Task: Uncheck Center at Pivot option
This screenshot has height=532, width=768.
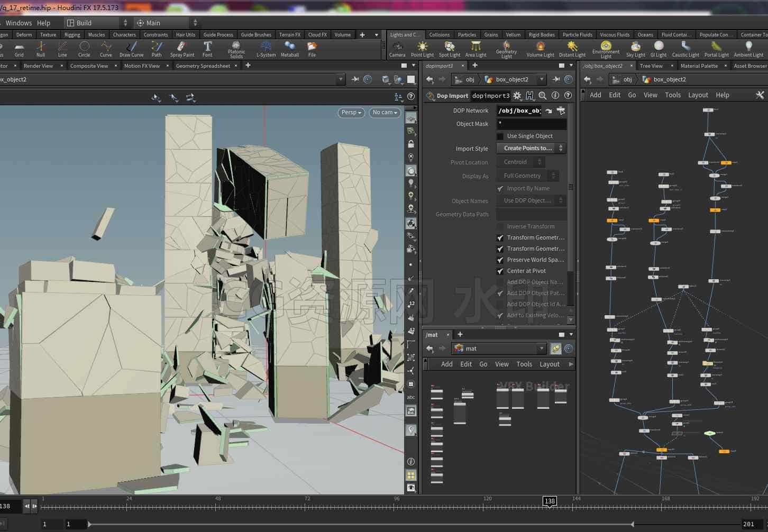Action: (x=500, y=271)
